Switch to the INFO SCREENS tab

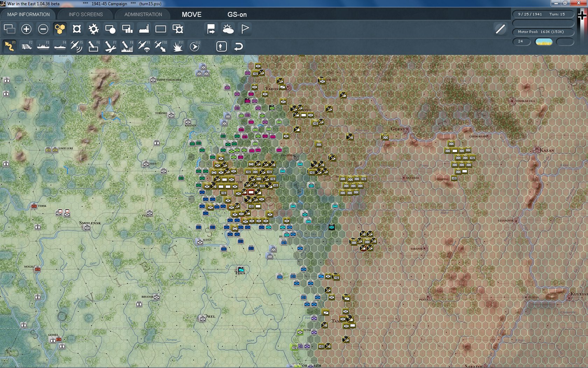coord(86,14)
